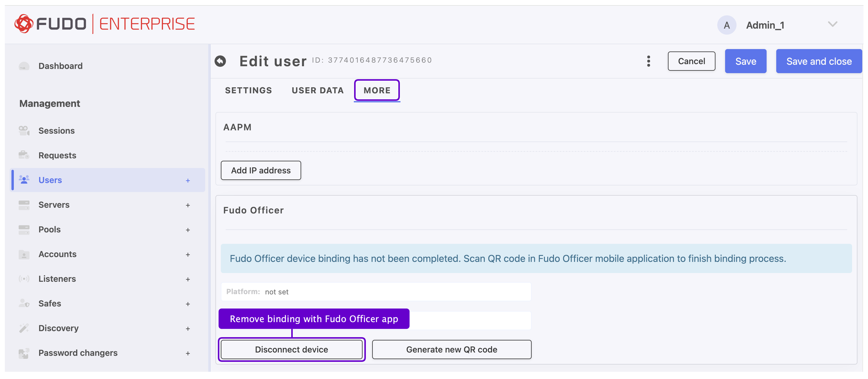Click the Fudo Enterprise logo
Screen dimensions: 868x379
pyautogui.click(x=104, y=24)
